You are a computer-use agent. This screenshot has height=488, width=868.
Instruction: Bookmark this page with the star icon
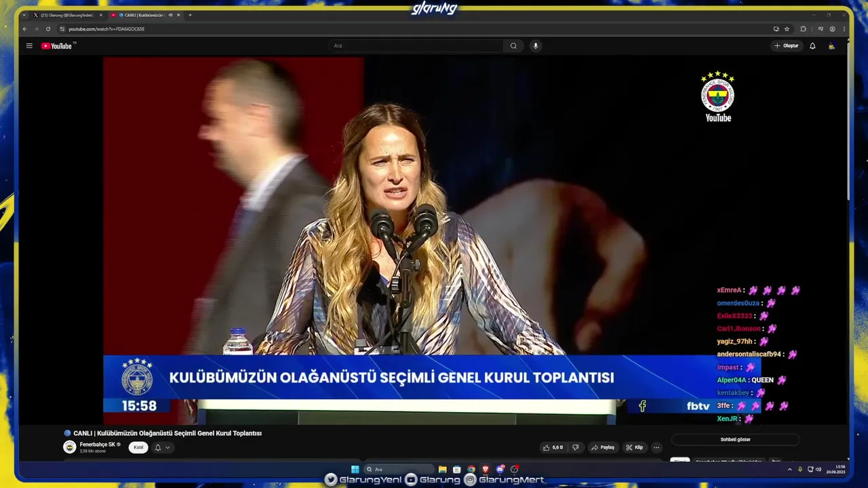(787, 29)
